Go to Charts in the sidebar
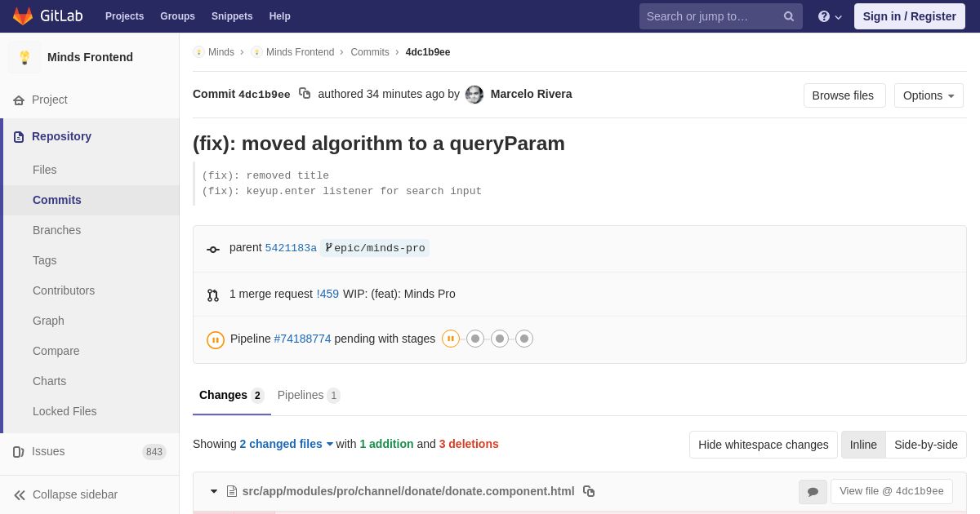 49,381
